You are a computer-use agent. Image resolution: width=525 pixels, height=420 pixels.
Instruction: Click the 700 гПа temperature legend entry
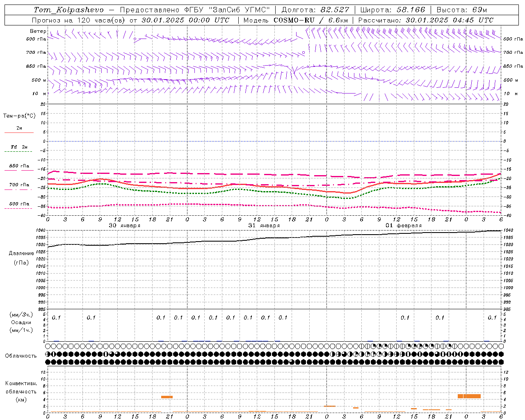tap(19, 185)
